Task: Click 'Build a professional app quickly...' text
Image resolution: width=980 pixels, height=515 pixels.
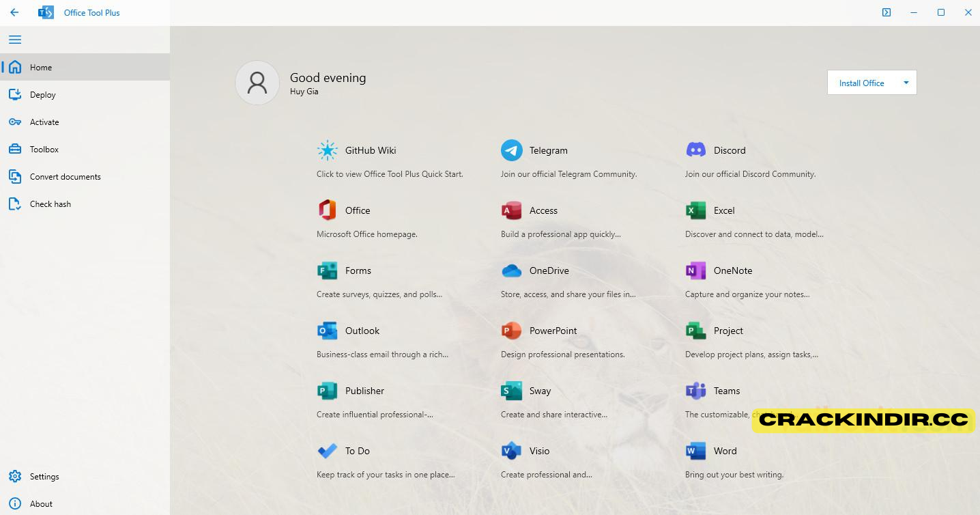Action: [x=561, y=234]
